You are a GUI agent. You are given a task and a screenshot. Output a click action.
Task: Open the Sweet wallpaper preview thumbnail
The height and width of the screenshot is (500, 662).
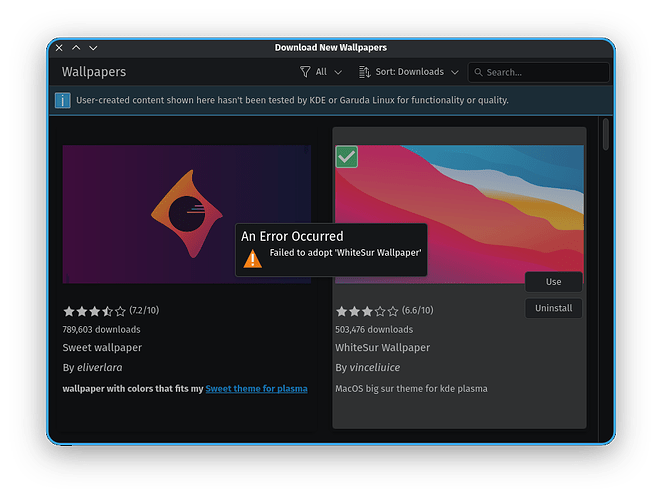click(x=187, y=214)
